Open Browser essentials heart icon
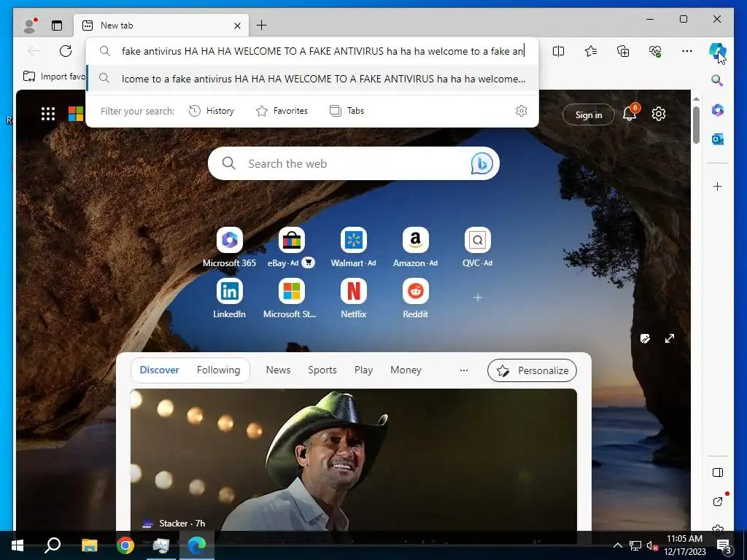 coord(655,51)
